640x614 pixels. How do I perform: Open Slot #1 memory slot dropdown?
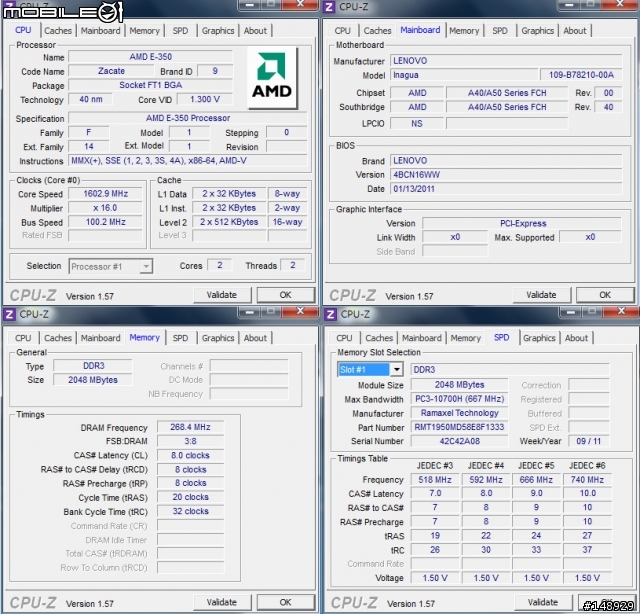click(370, 369)
